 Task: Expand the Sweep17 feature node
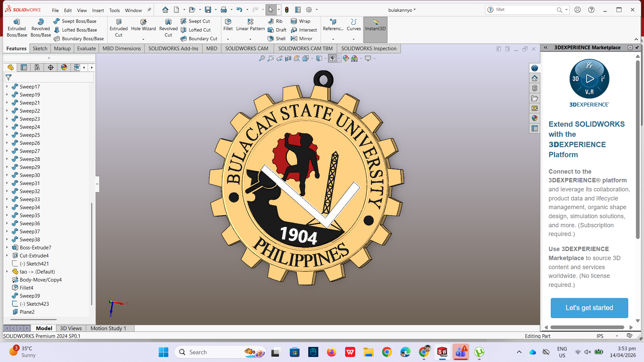click(x=7, y=86)
